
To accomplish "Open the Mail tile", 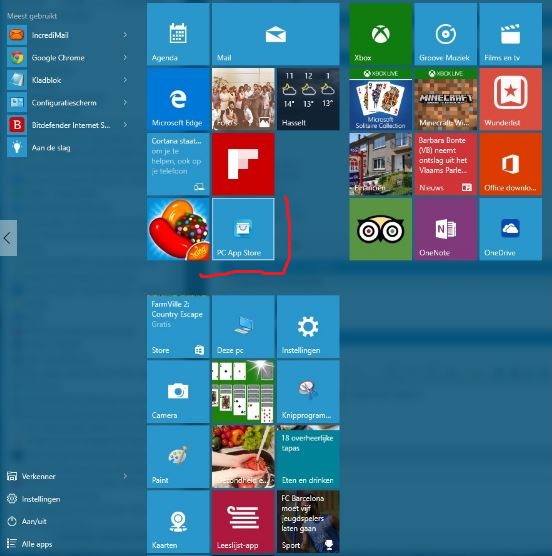I will tap(275, 34).
